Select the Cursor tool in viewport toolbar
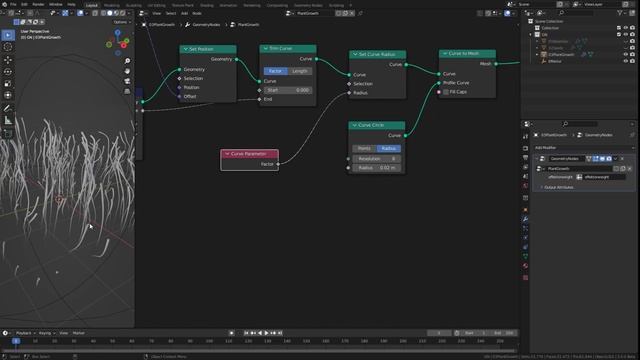Viewport: 640px width, 360px height. pyautogui.click(x=8, y=47)
